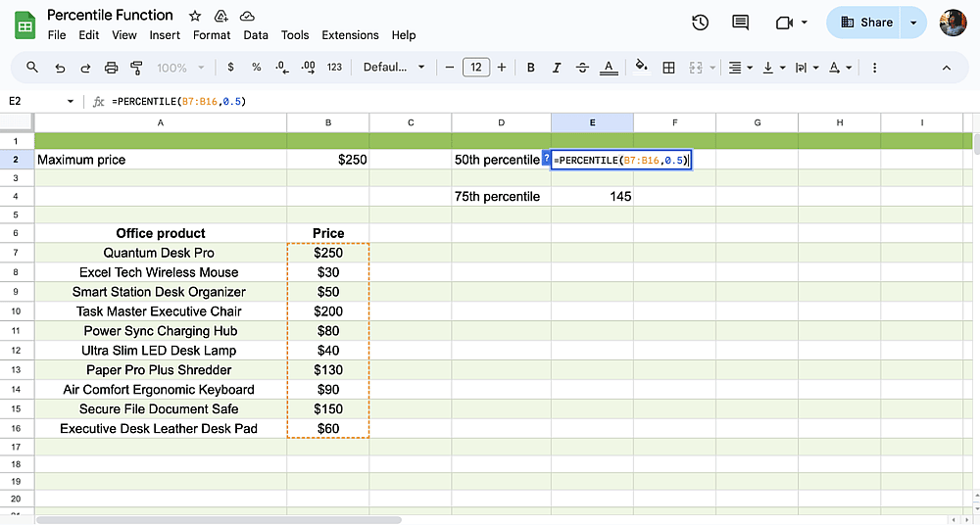Check the cloud save status icon
Viewport: 980px width, 525px height.
248,16
